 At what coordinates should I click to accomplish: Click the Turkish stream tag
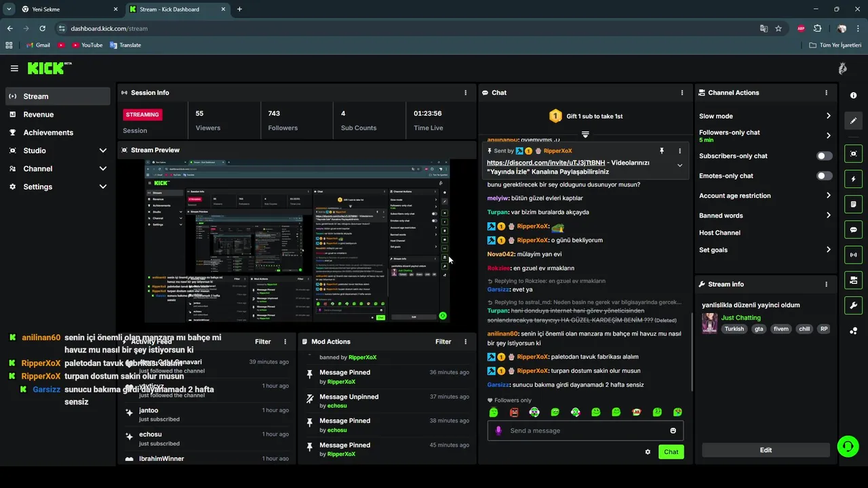click(734, 329)
